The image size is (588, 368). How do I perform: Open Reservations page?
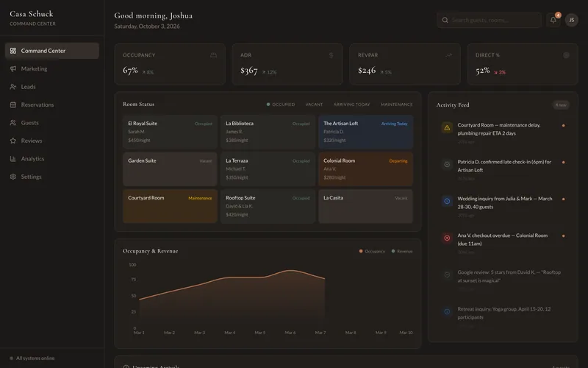tap(52, 105)
